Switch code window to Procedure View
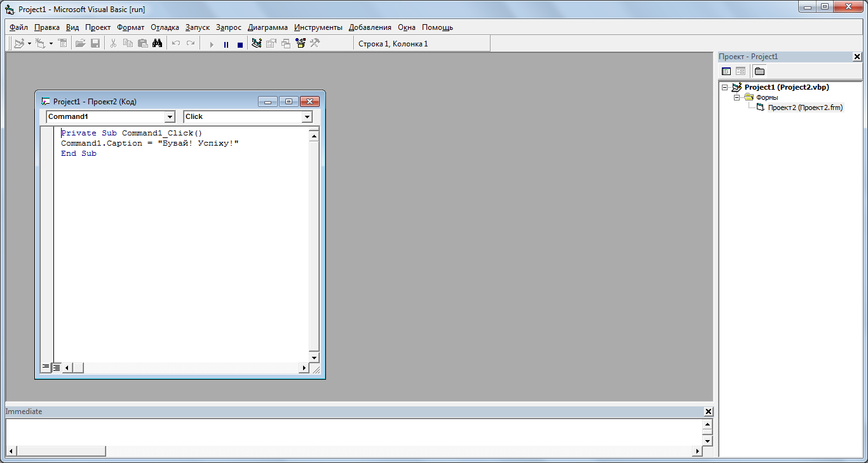 (x=45, y=368)
